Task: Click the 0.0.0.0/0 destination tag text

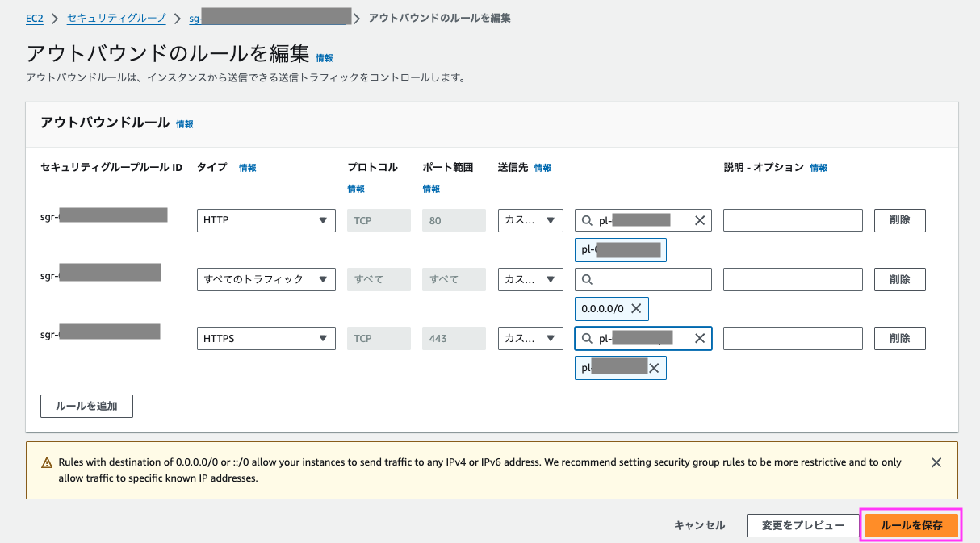Action: [603, 309]
